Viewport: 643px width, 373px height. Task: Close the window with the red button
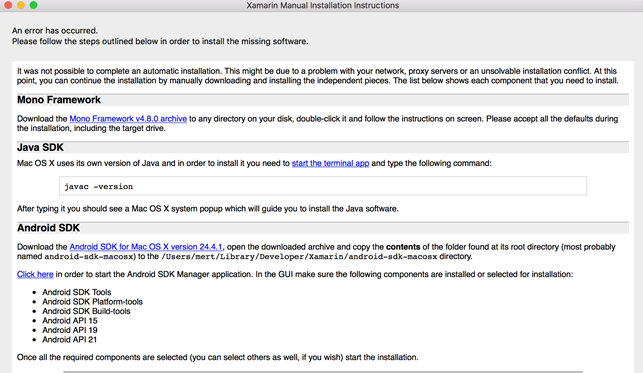point(8,5)
